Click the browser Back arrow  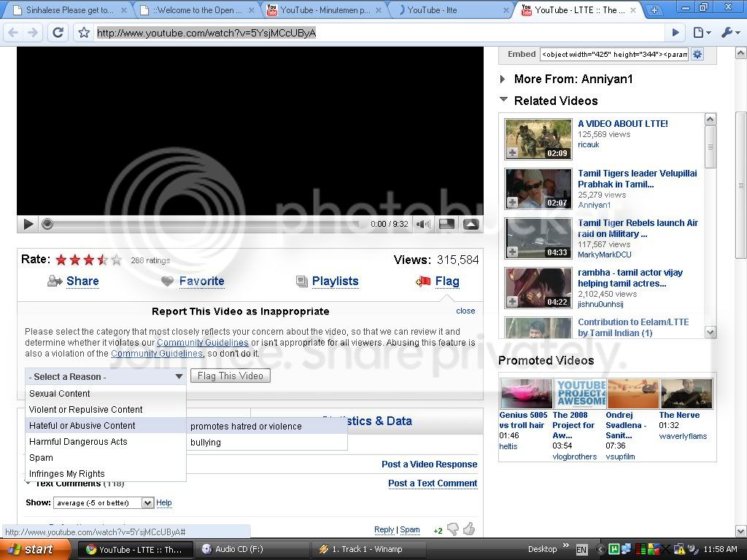tap(13, 32)
